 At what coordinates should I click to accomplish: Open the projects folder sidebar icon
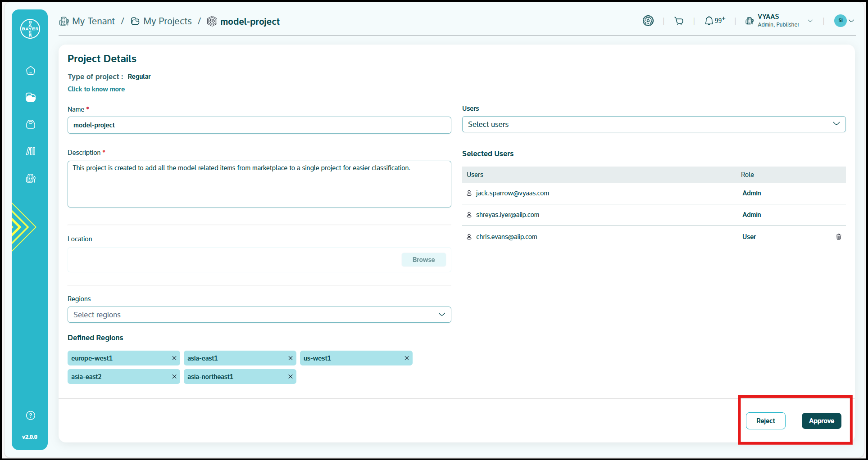click(x=31, y=98)
